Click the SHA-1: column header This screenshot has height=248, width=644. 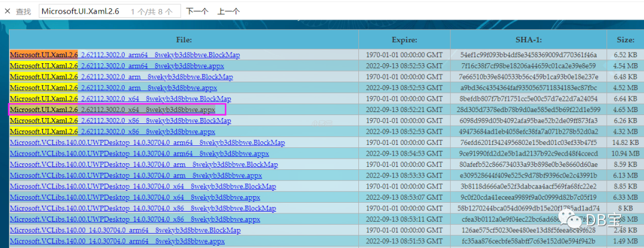click(x=528, y=40)
